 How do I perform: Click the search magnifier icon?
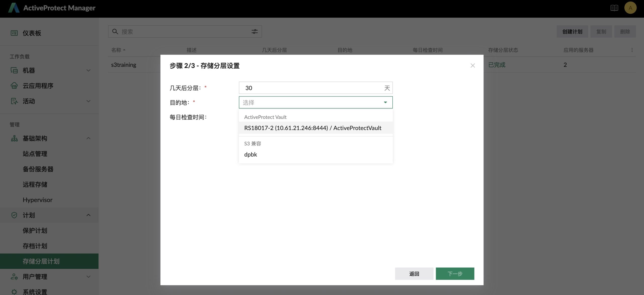click(x=115, y=31)
